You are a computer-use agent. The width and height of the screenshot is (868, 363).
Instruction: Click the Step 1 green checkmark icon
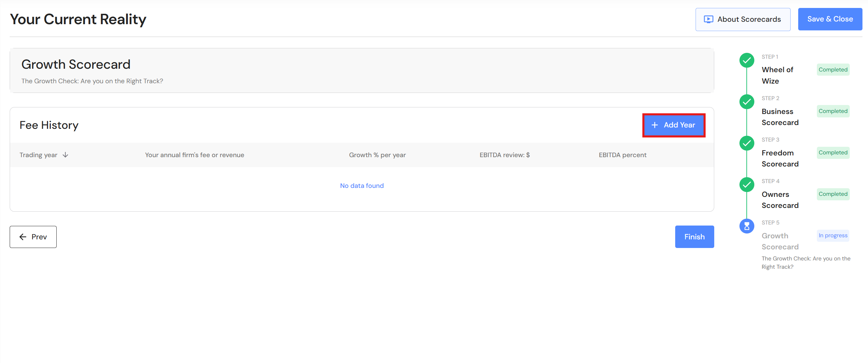click(x=747, y=60)
